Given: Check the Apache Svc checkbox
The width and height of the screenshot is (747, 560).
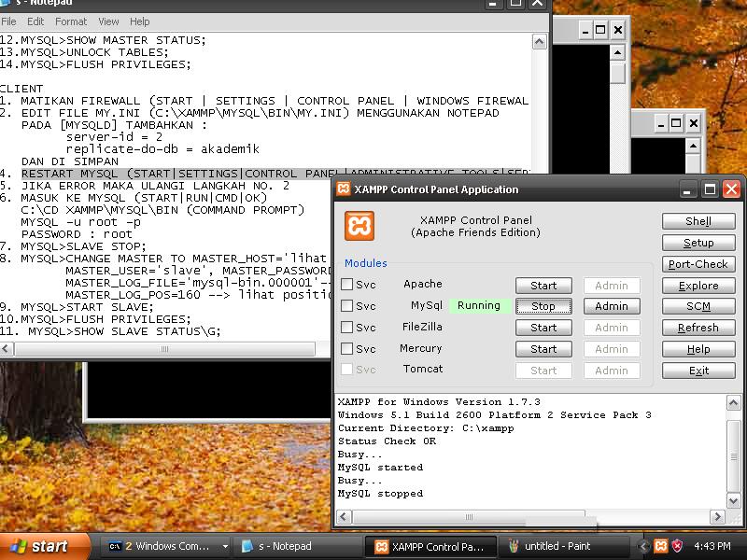Looking at the screenshot, I should pos(346,285).
